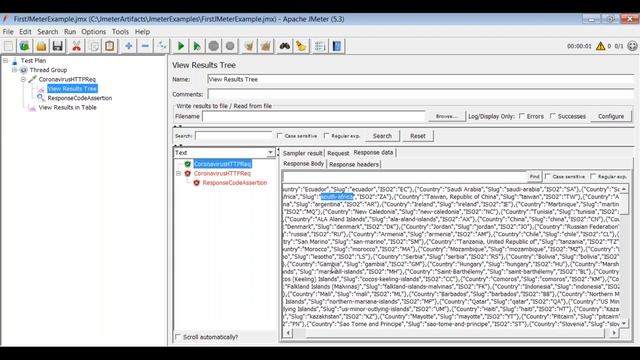Click the Toggle enable/disable icon
Screen dimensions: 640x360
coord(162,46)
